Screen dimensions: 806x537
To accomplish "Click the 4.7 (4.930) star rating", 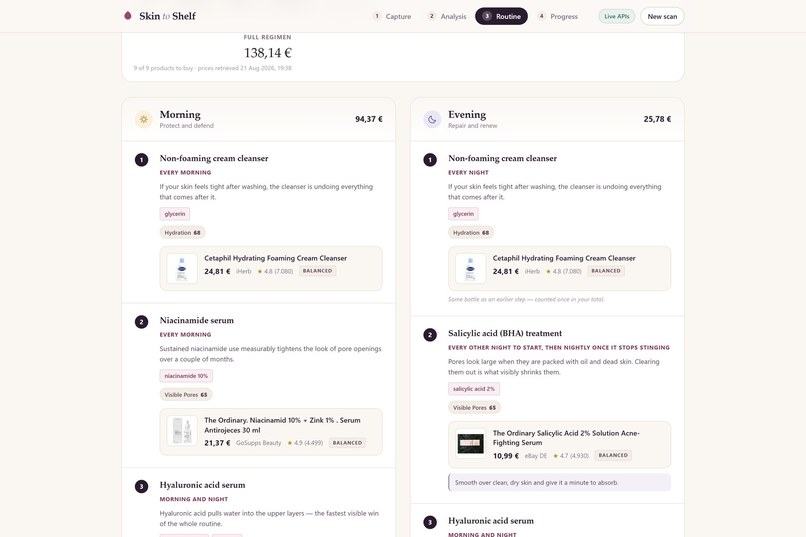I will [x=571, y=456].
